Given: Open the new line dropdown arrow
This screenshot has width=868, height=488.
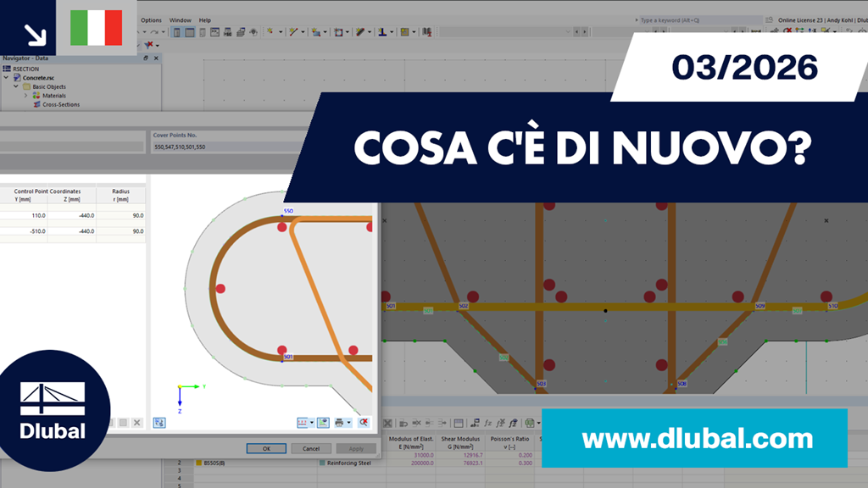Looking at the screenshot, I should [x=303, y=32].
